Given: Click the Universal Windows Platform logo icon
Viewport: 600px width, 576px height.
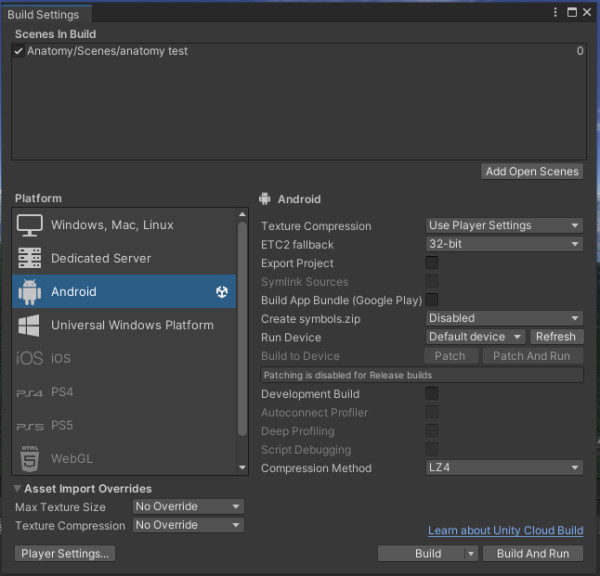Looking at the screenshot, I should (x=29, y=325).
